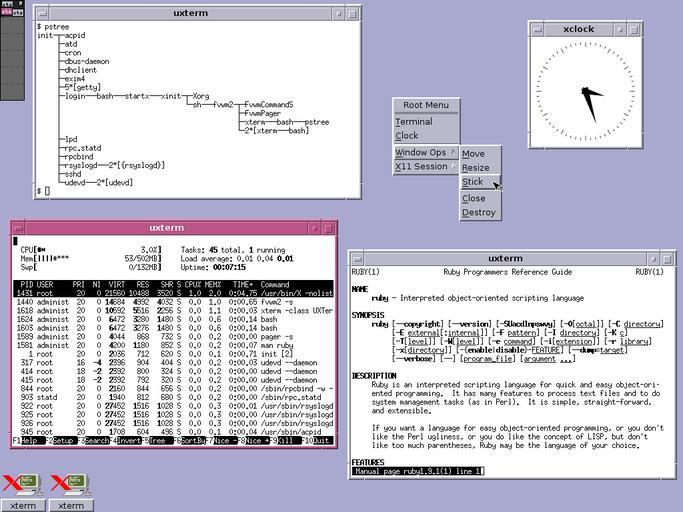
Task: Open F6 SortBy options in htop
Action: [192, 441]
